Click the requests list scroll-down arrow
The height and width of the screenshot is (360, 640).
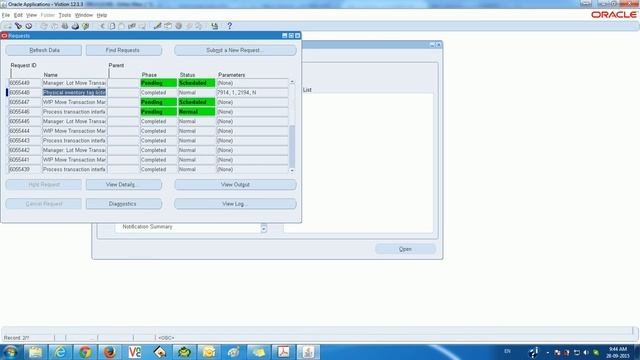292,170
